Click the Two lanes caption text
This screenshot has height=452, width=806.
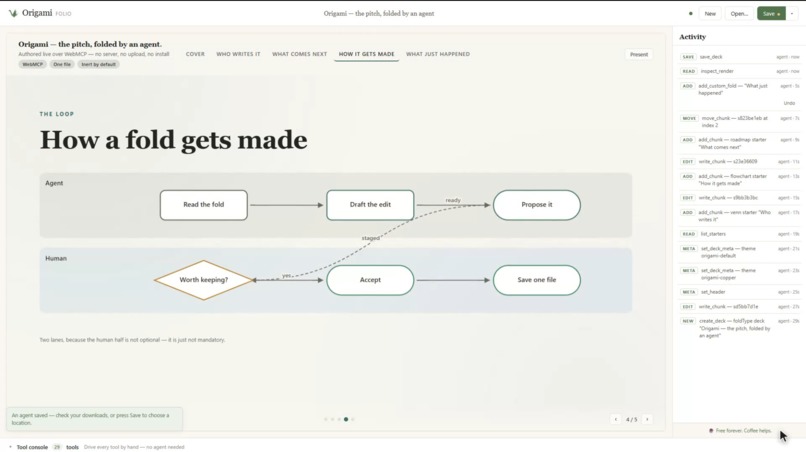[133, 340]
